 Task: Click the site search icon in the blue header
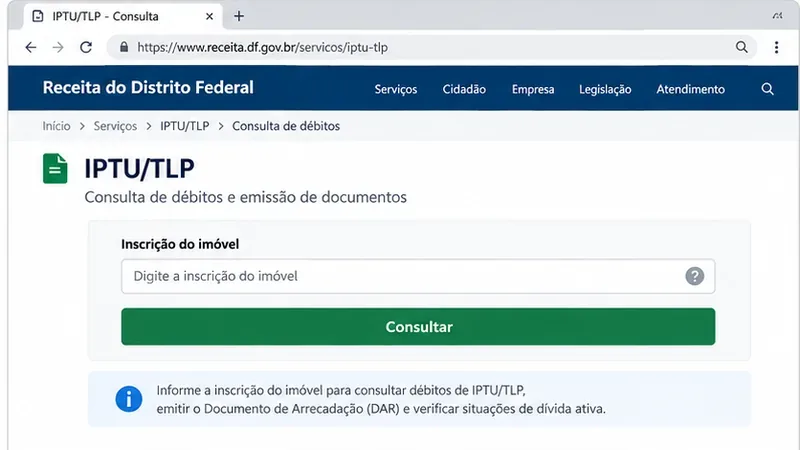(x=767, y=89)
